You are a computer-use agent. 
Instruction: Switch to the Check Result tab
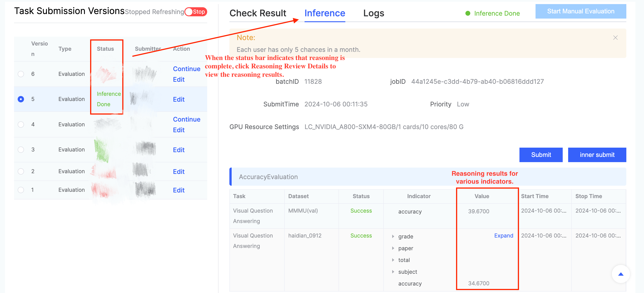(257, 13)
